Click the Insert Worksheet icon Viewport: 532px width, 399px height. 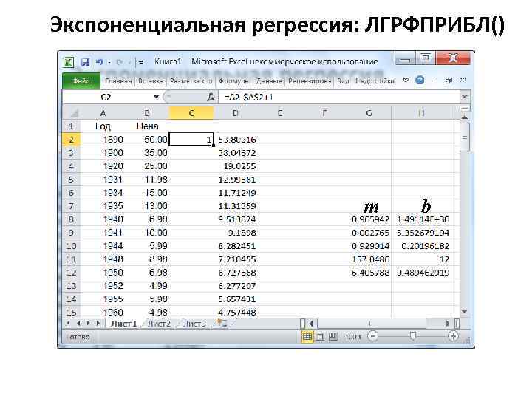click(x=222, y=324)
